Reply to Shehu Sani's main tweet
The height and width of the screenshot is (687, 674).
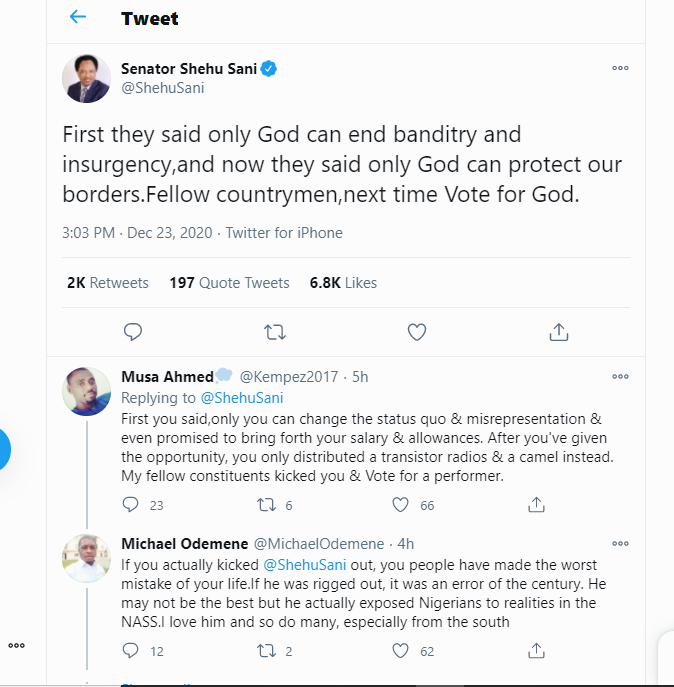[x=132, y=331]
